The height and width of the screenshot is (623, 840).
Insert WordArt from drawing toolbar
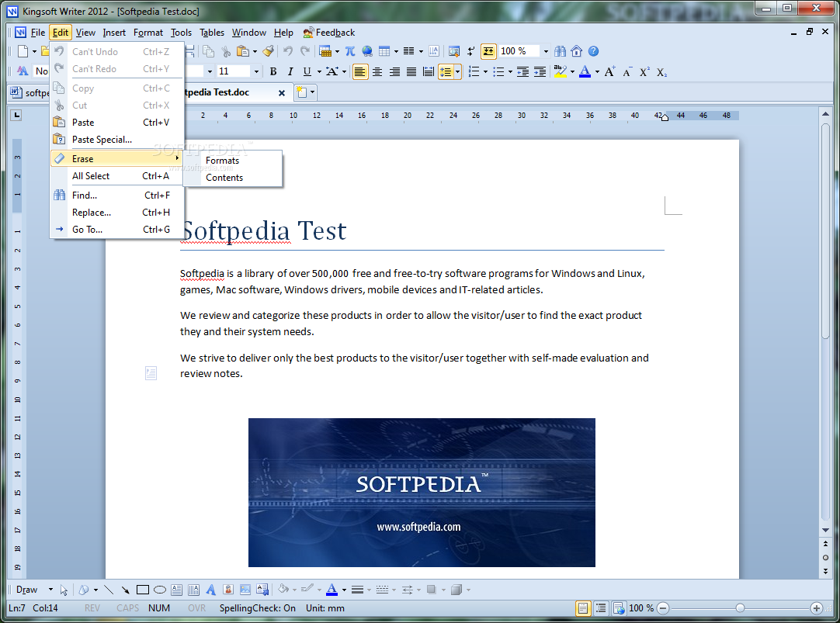click(211, 590)
